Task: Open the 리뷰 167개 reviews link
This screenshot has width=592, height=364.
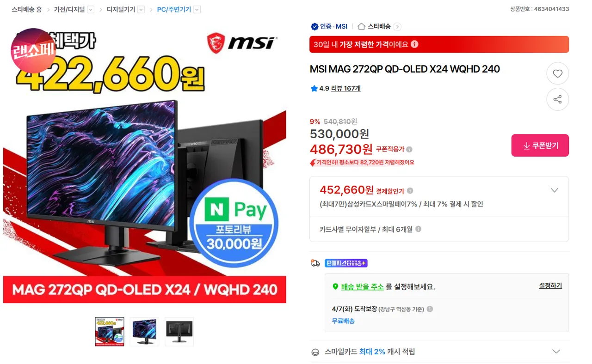Action: pyautogui.click(x=346, y=88)
